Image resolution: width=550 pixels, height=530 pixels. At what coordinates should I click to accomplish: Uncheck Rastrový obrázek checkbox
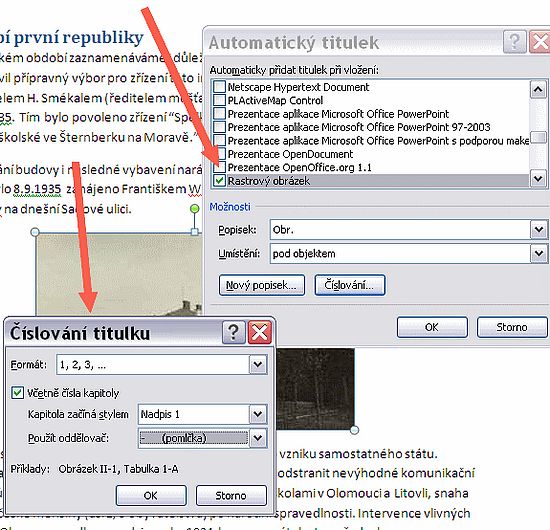(220, 181)
